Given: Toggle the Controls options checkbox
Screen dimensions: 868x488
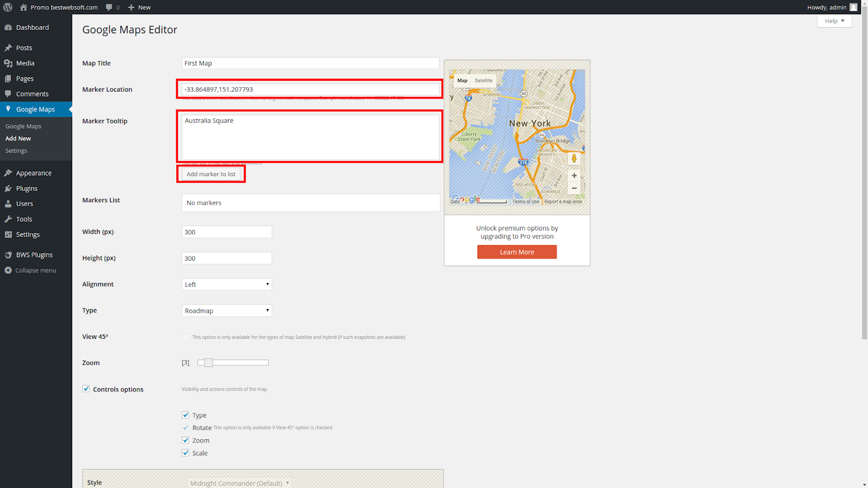Looking at the screenshot, I should pyautogui.click(x=86, y=389).
